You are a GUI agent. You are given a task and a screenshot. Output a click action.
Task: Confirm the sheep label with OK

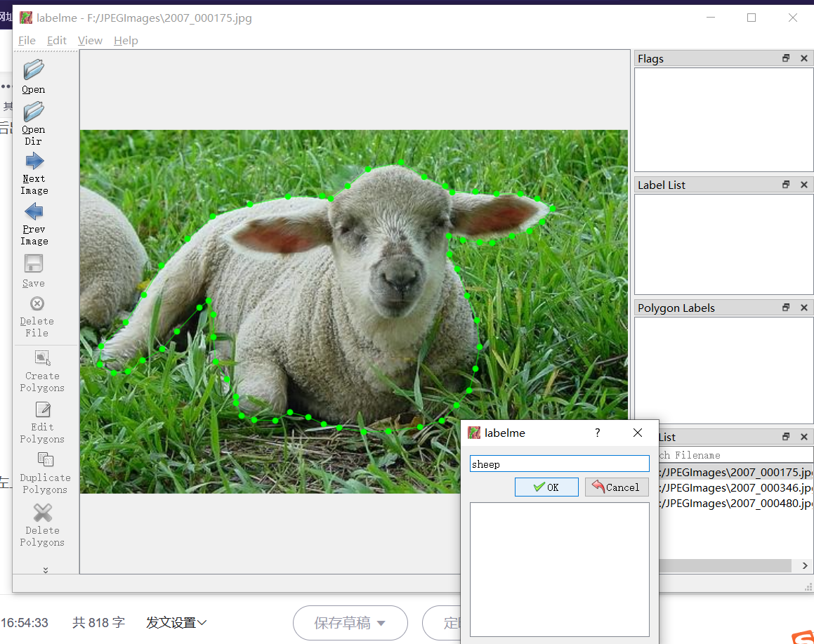pyautogui.click(x=546, y=487)
